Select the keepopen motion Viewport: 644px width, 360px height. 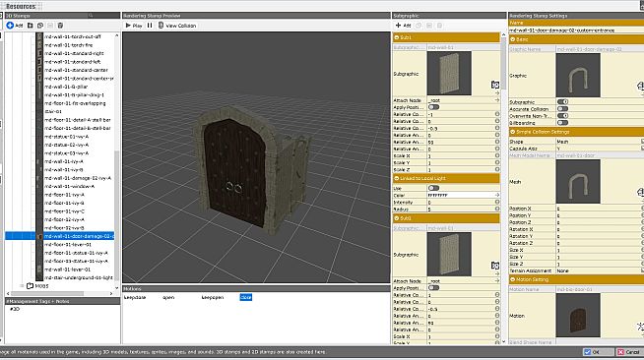click(x=213, y=297)
